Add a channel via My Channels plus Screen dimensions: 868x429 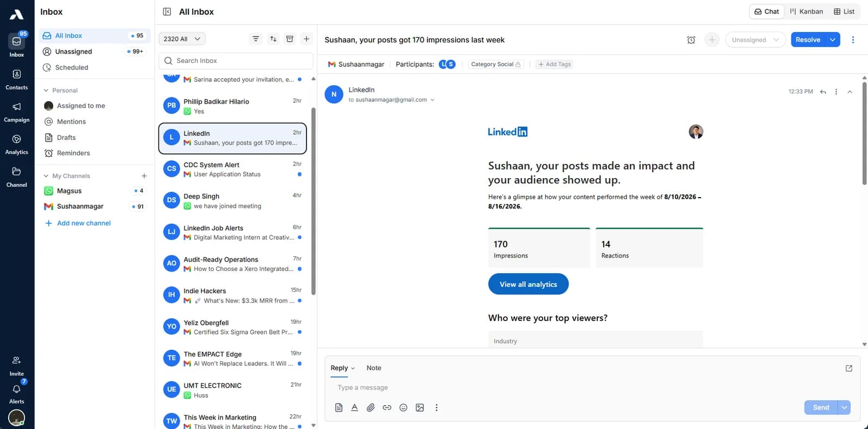(144, 176)
